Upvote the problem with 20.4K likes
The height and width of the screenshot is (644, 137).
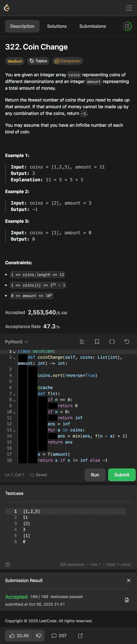[19, 635]
